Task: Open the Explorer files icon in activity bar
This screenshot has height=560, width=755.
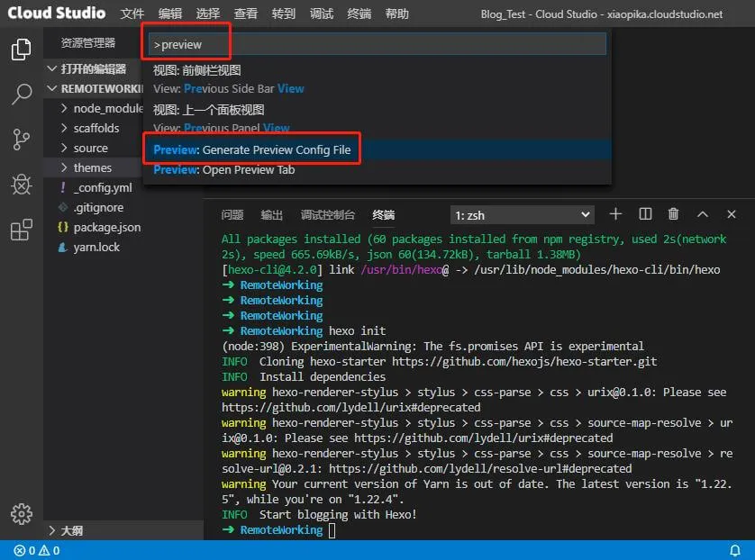Action: pos(22,50)
